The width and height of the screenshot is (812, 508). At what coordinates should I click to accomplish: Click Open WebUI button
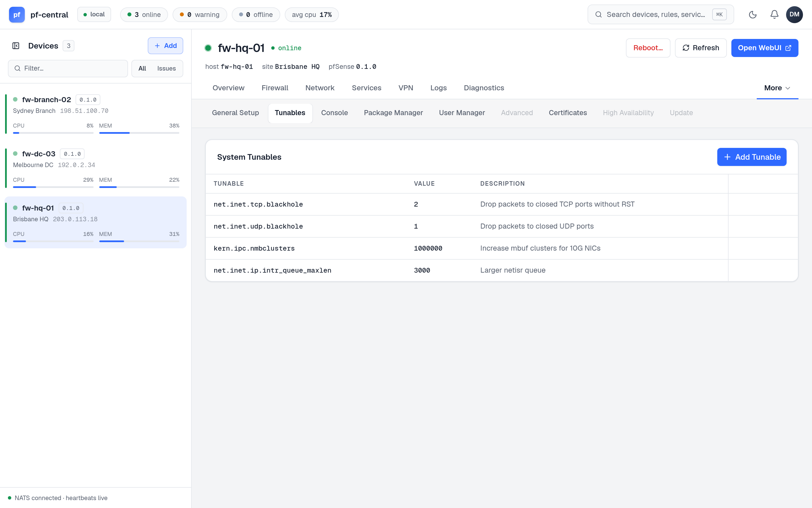click(x=764, y=48)
